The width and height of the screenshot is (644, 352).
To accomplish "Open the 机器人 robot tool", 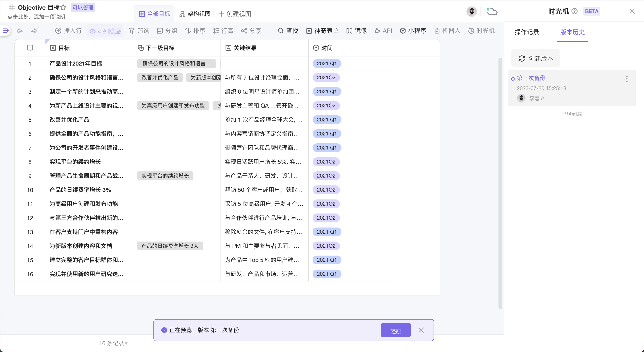I will click(447, 31).
